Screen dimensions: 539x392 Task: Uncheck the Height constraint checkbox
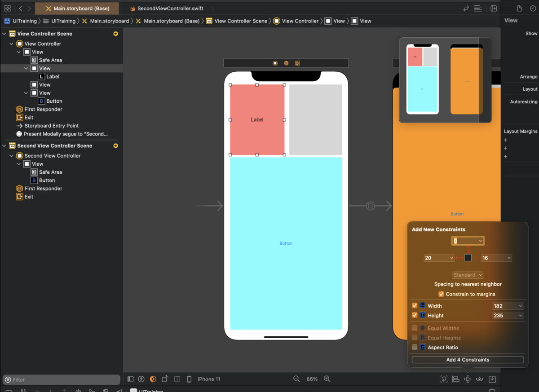pos(415,315)
